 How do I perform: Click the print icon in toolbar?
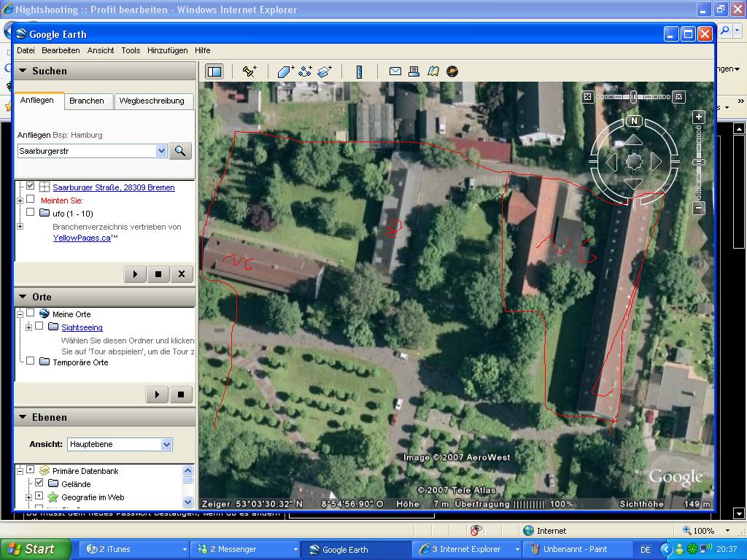click(x=414, y=71)
